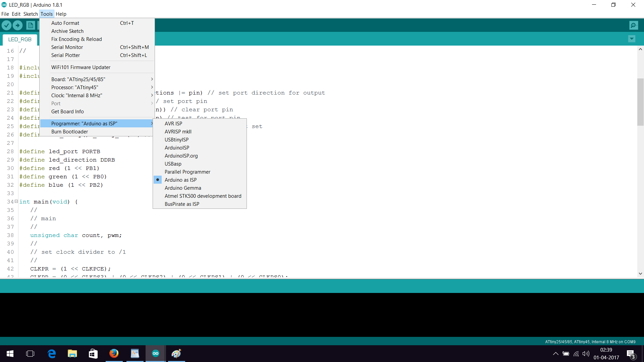The image size is (644, 362).
Task: Open Serial Monitor menu entry
Action: pyautogui.click(x=97, y=47)
